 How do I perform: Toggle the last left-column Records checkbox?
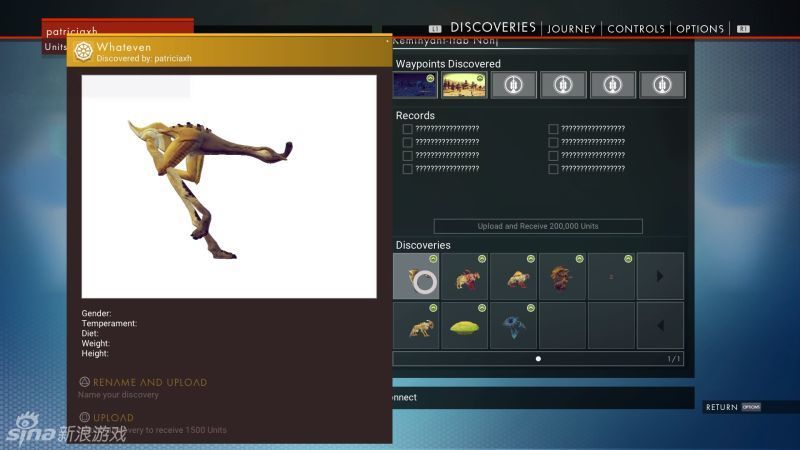pos(407,169)
